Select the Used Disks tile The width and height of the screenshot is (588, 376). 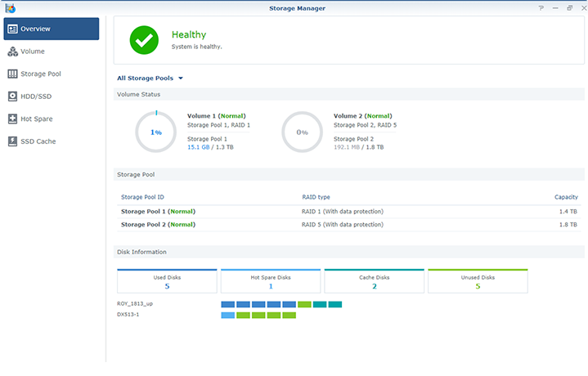pyautogui.click(x=167, y=281)
